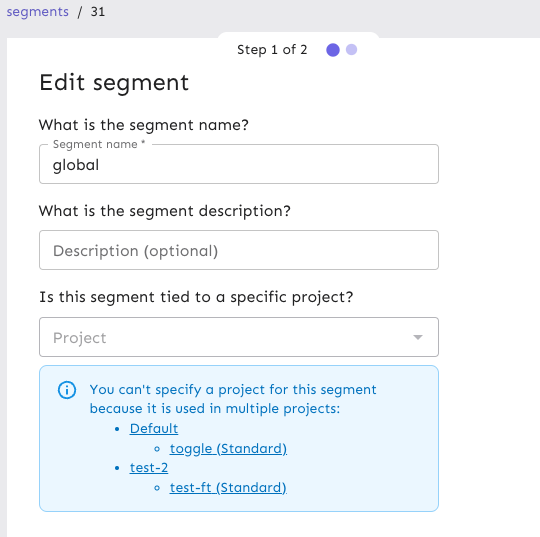Click the info icon in the blue alert
Viewport: 540px width, 537px height.
click(x=67, y=390)
